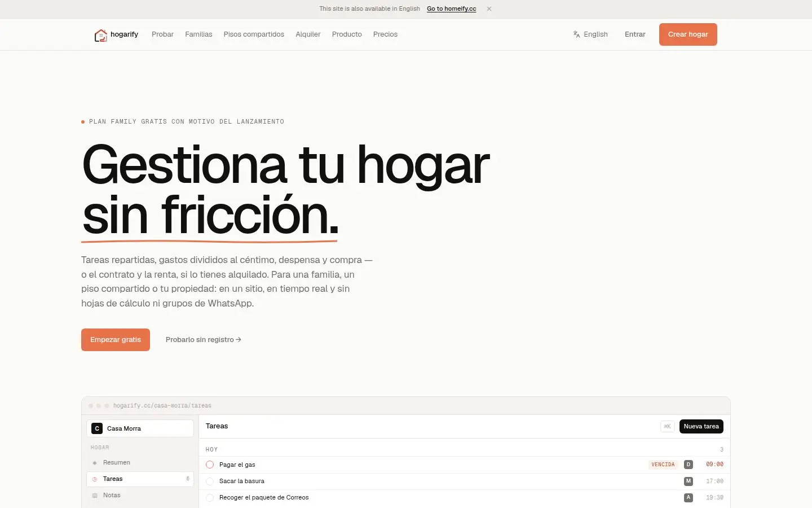The height and width of the screenshot is (508, 812).
Task: Click the 17:00 time on Sacar la basura
Action: (714, 481)
